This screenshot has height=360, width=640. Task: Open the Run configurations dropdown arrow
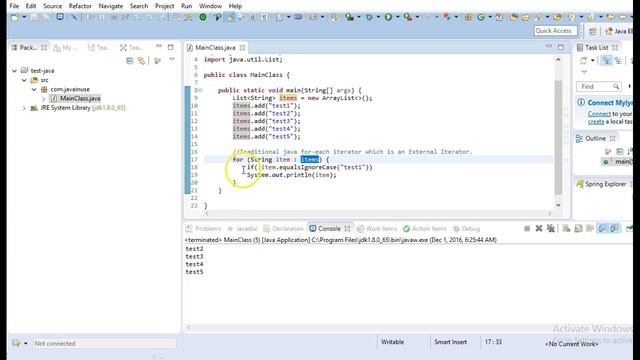click(398, 17)
